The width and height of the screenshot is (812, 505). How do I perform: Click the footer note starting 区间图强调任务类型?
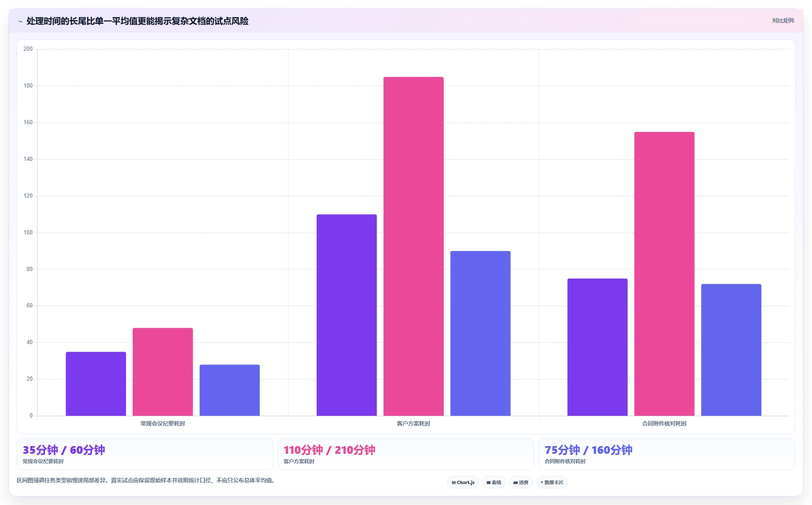pyautogui.click(x=147, y=480)
